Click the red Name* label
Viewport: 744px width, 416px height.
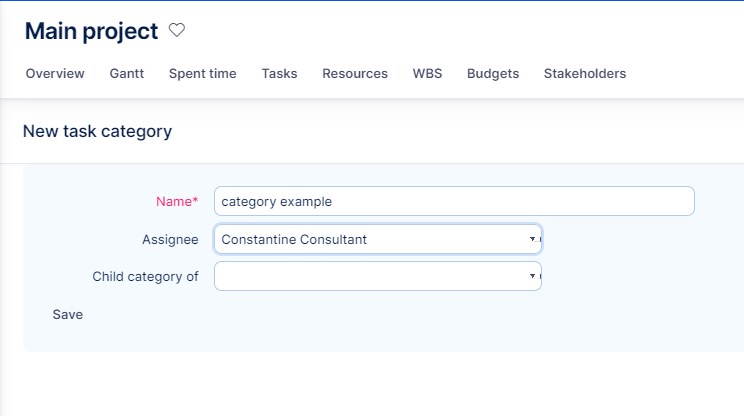click(x=177, y=201)
